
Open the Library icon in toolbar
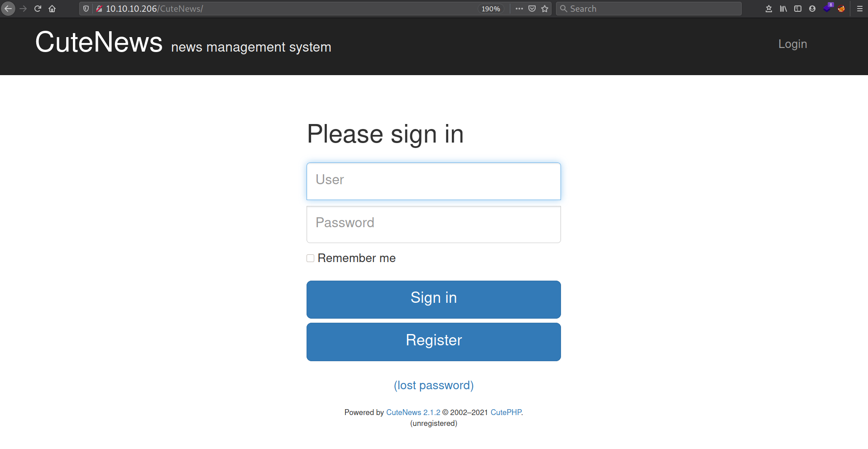point(783,9)
